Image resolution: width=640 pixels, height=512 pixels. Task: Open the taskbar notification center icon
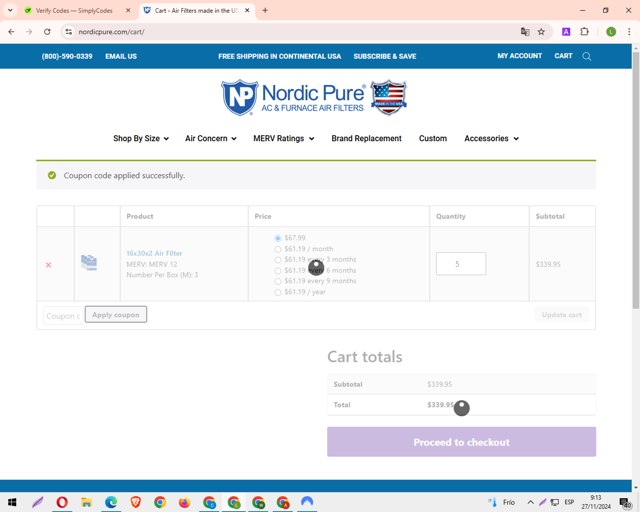(x=625, y=503)
